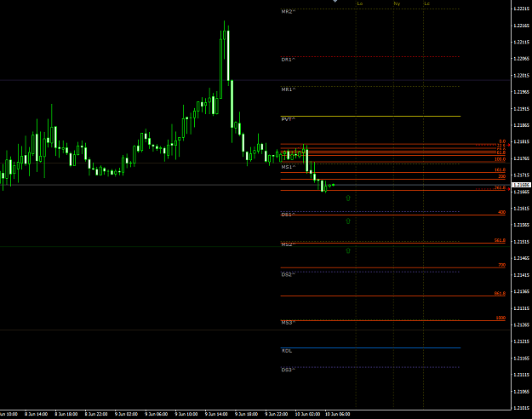Click the 161.8 Fibonacci level label

[500, 169]
